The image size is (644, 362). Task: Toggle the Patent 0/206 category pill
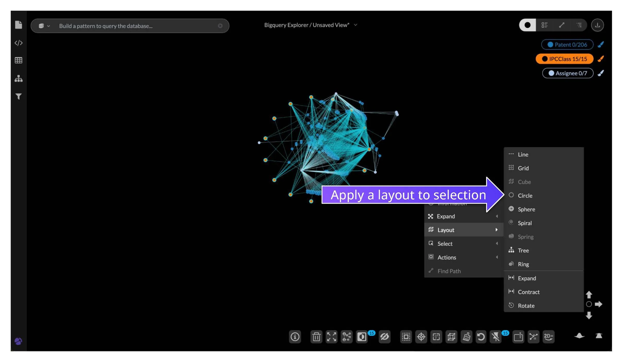tap(567, 45)
